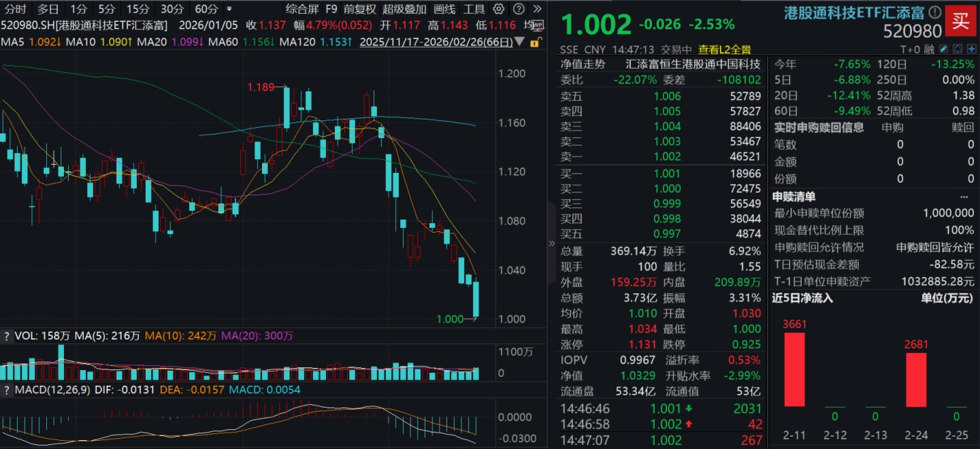This screenshot has width=980, height=449.
Task: Toggle 超级叠加 overlay mode
Action: [404, 9]
